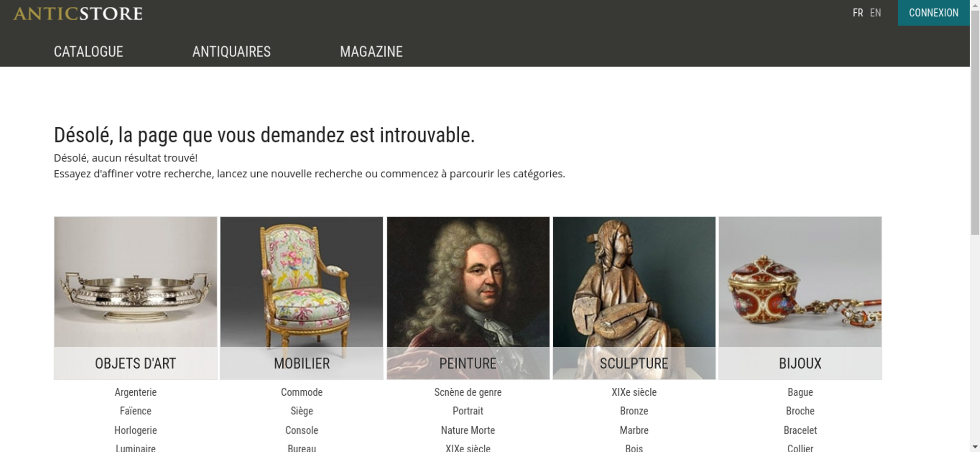This screenshot has height=452, width=980.
Task: Open the Antiquaires menu item
Action: 231,51
